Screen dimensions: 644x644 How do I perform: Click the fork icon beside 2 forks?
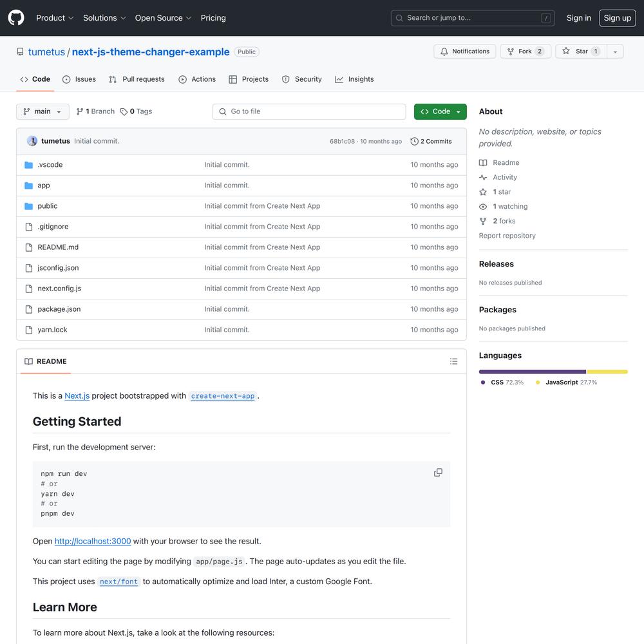483,221
